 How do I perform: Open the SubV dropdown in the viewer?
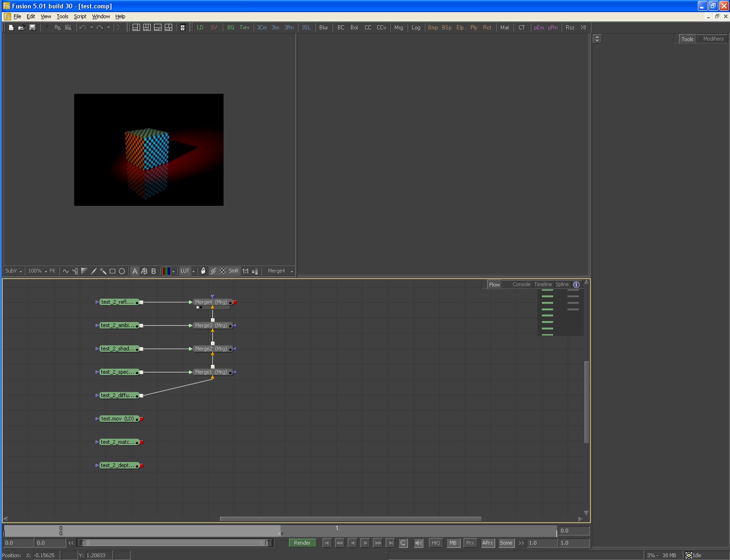point(13,271)
